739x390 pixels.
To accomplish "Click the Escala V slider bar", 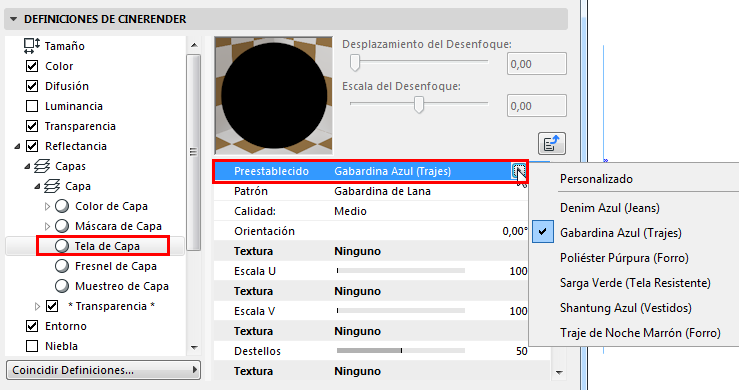I will tap(401, 311).
